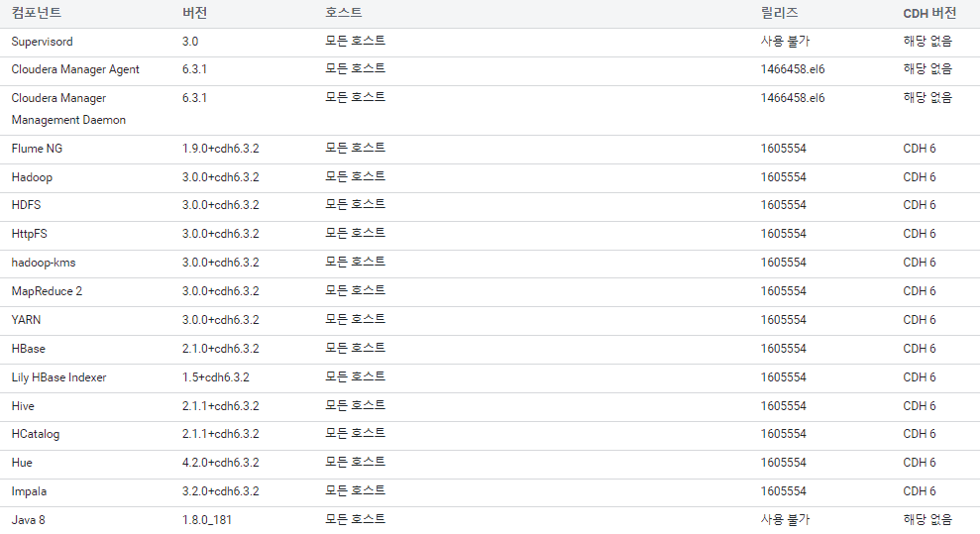Open 모든 호스트 link in Management Daemon row
Viewport: 980px width, 534px height.
coord(355,97)
